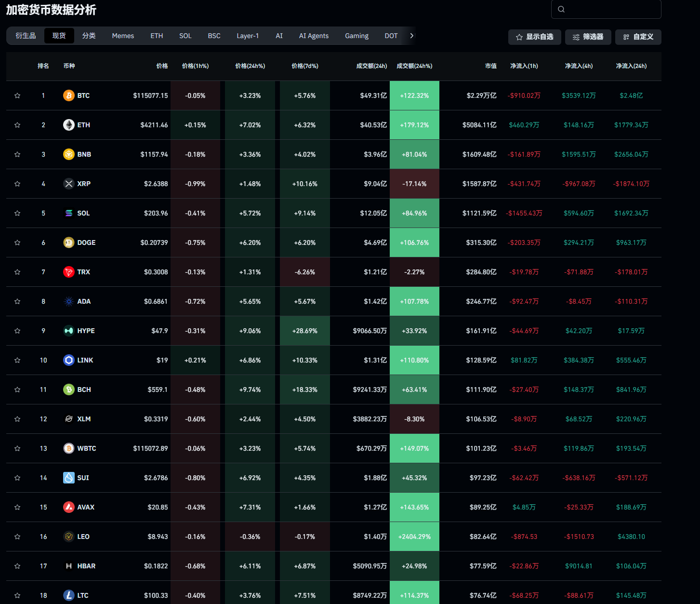700x604 pixels.
Task: Sort by 市值 column header
Action: pos(490,66)
